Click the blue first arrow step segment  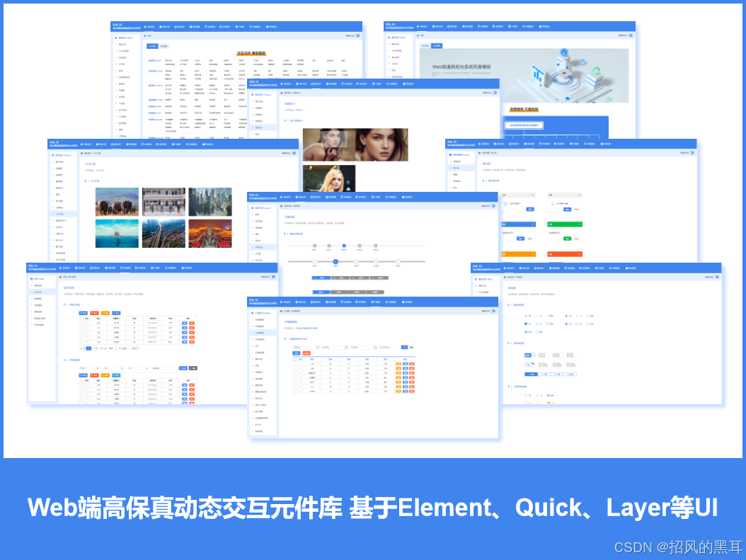321,292
